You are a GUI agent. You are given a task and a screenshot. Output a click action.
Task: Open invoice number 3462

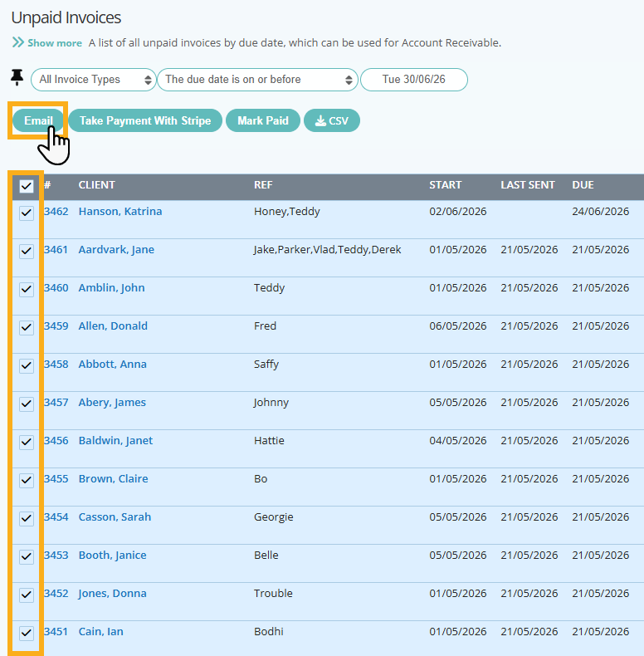(56, 211)
